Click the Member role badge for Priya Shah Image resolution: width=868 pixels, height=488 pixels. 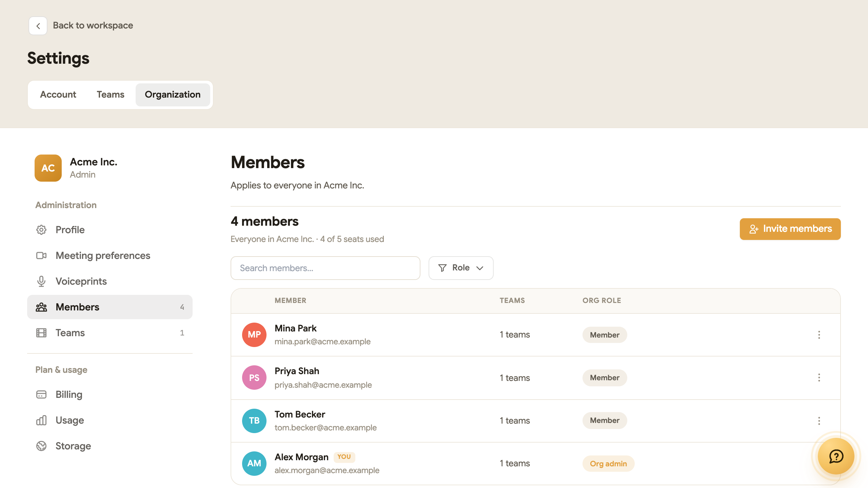click(x=605, y=378)
